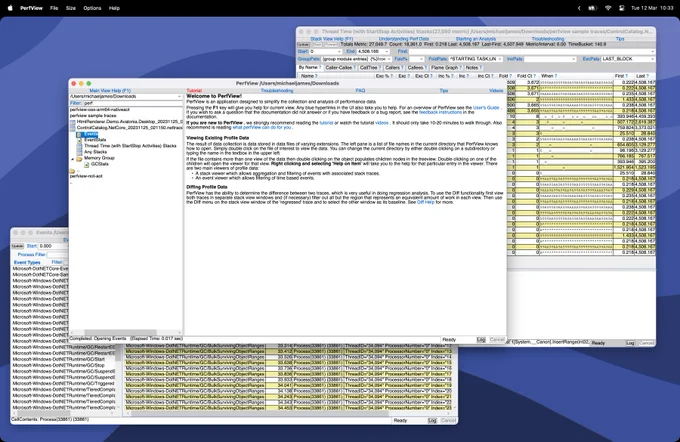The width and height of the screenshot is (680, 442).
Task: Follow the Diff Help hyperlink
Action: (x=425, y=202)
